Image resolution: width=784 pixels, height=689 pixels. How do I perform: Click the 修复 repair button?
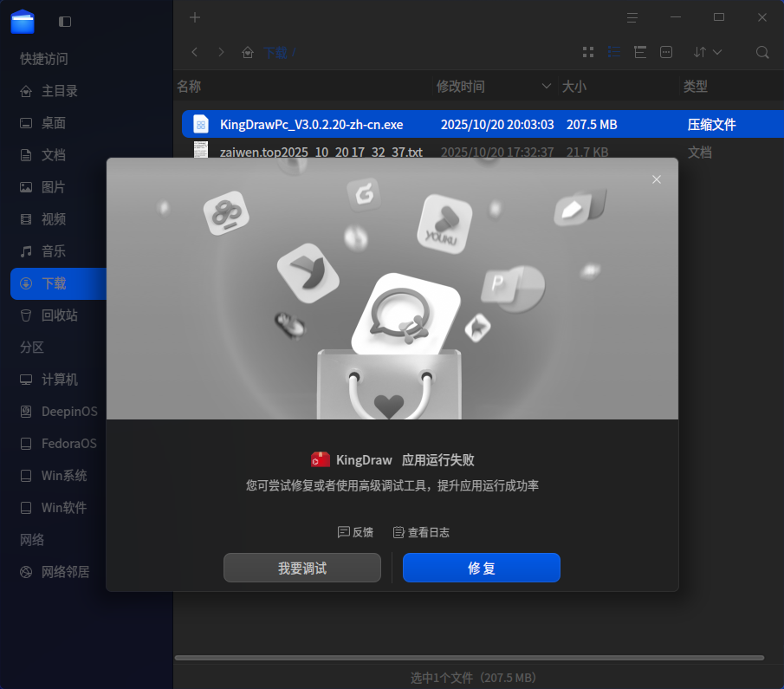point(481,568)
